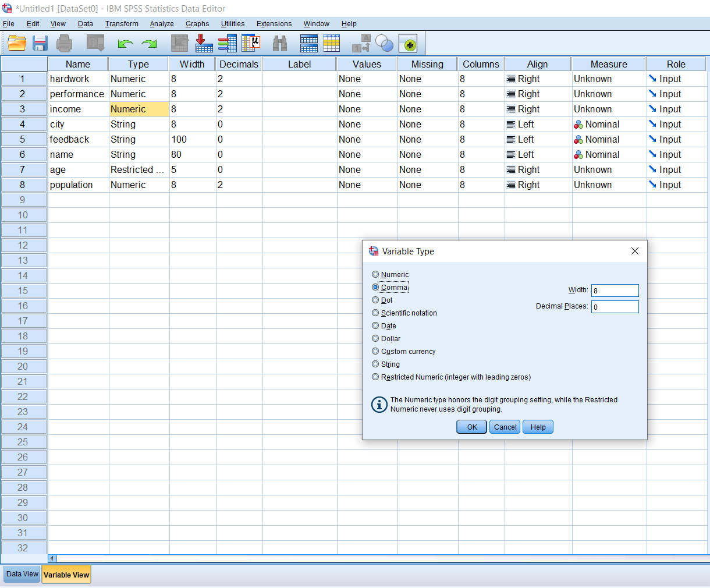Click the Show All Variables plus icon
This screenshot has height=588, width=710.
click(x=408, y=44)
